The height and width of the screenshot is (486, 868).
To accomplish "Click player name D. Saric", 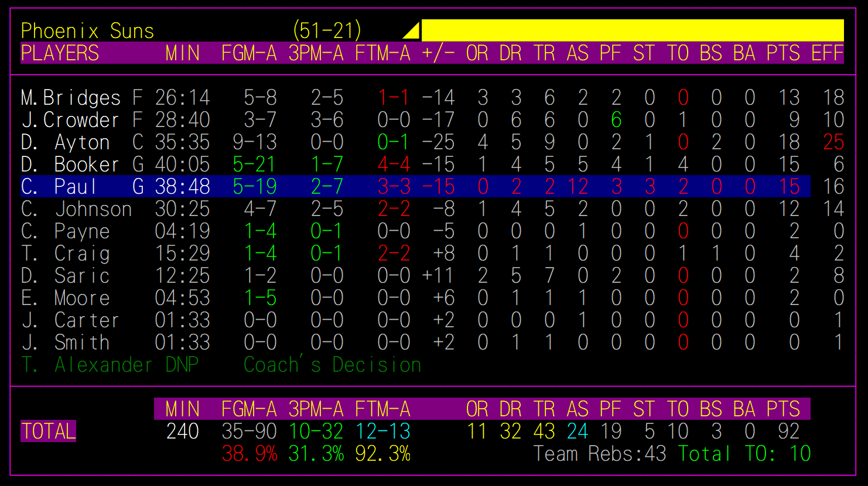I will click(x=66, y=276).
